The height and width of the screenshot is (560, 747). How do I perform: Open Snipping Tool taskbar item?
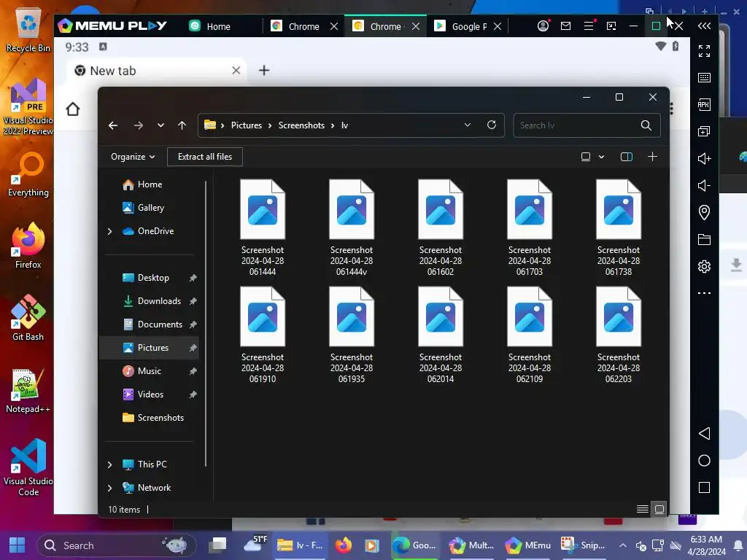click(x=584, y=545)
